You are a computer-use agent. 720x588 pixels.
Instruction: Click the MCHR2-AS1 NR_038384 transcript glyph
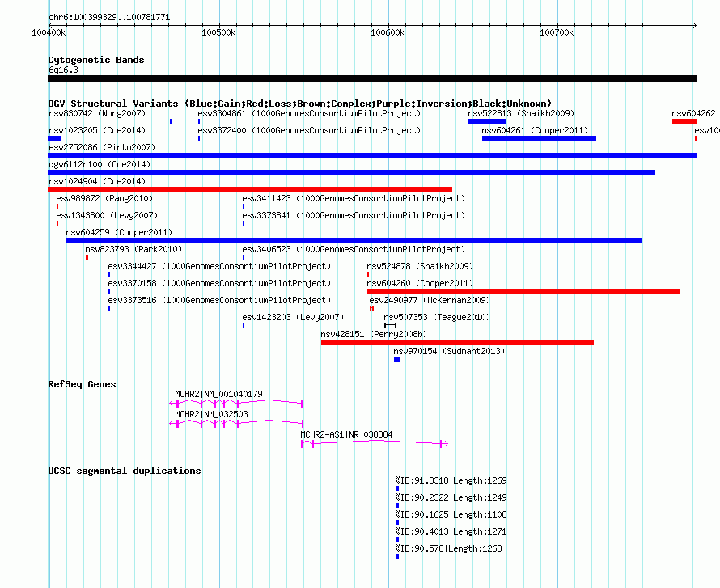click(375, 444)
